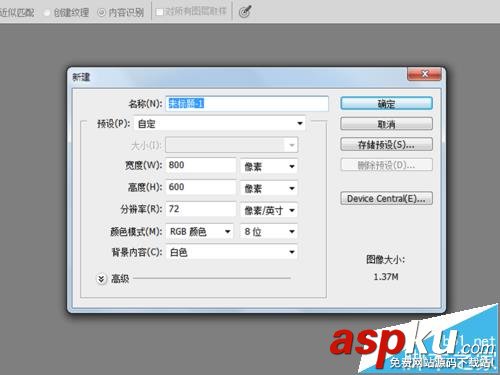Screen dimensions: 500x375
Task: Open the 预设 preset dropdown
Action: tap(220, 124)
